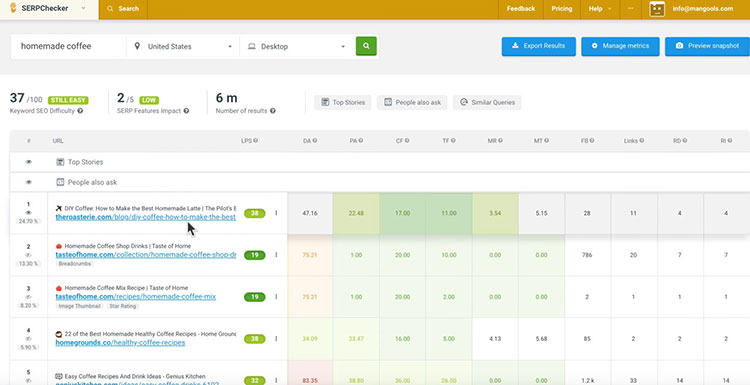
Task: Toggle eye visibility for Top Stories row
Action: [29, 162]
